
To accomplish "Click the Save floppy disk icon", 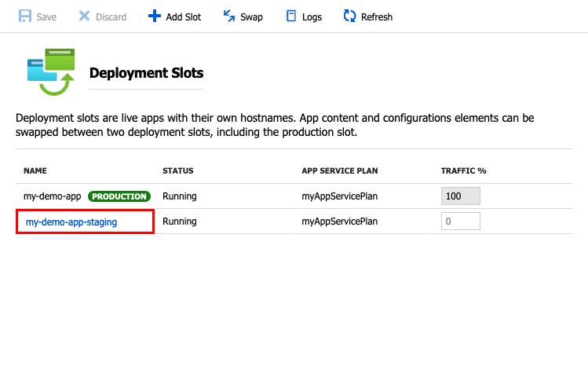I will (24, 16).
